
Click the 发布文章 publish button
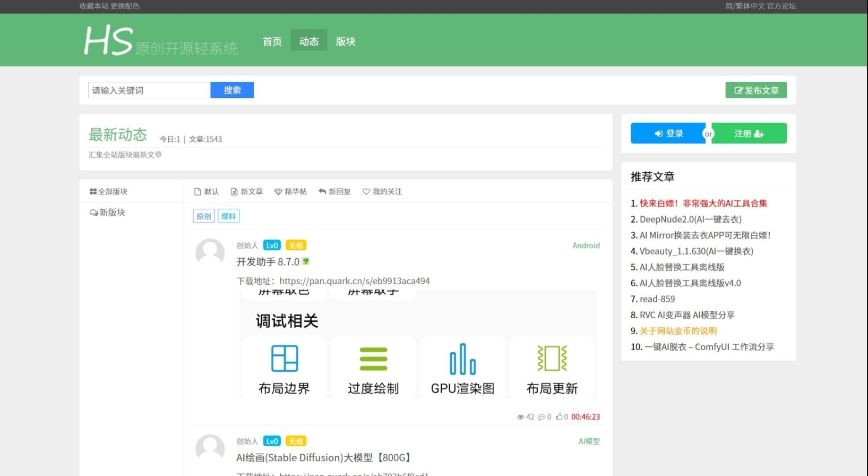click(756, 90)
